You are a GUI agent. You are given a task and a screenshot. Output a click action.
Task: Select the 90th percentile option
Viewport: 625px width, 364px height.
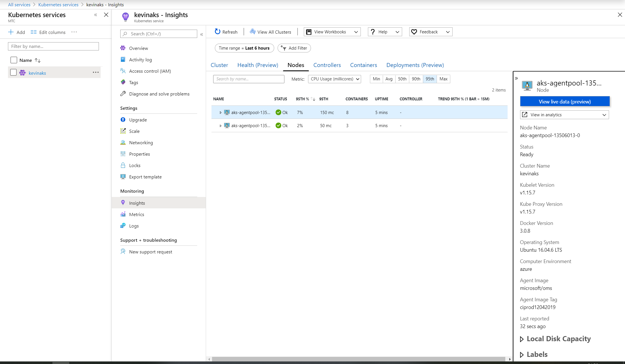tap(416, 79)
